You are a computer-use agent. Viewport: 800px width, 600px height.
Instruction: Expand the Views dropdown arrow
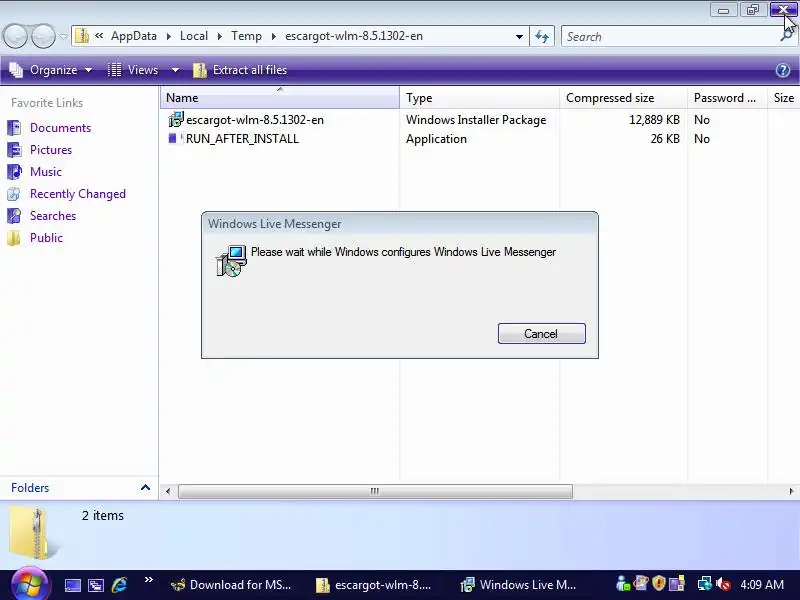175,70
